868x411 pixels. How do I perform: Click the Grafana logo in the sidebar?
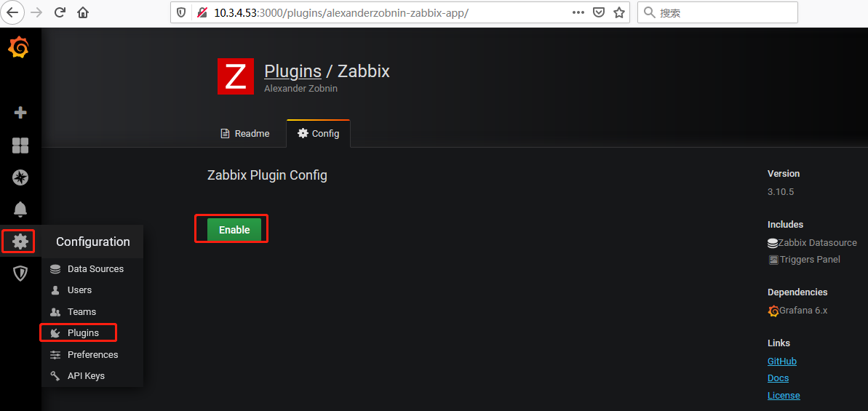point(18,48)
